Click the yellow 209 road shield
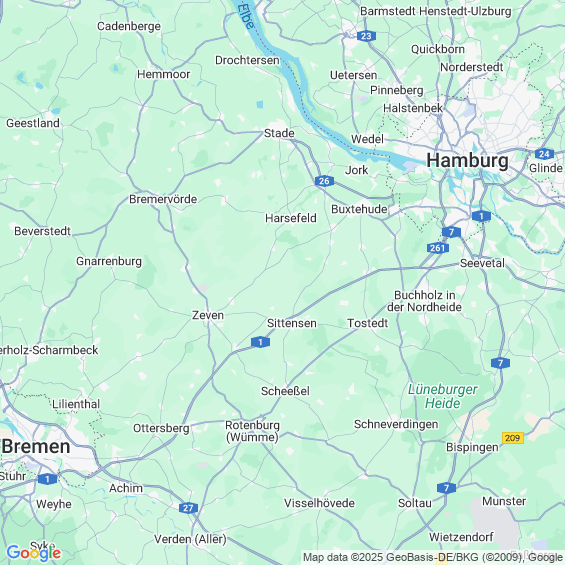The width and height of the screenshot is (565, 565). pyautogui.click(x=512, y=438)
